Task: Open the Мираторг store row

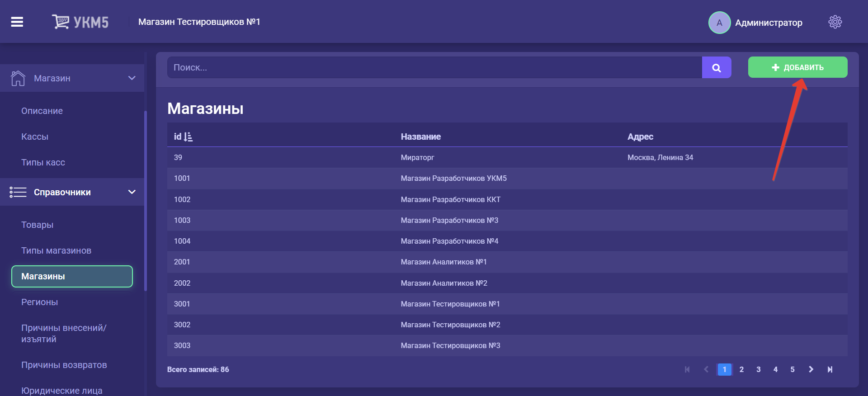Action: tap(417, 157)
